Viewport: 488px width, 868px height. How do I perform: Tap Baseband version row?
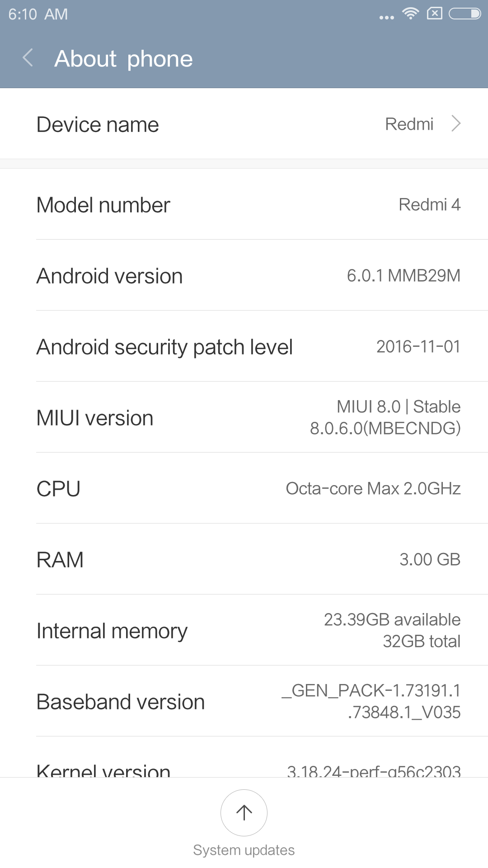(244, 702)
